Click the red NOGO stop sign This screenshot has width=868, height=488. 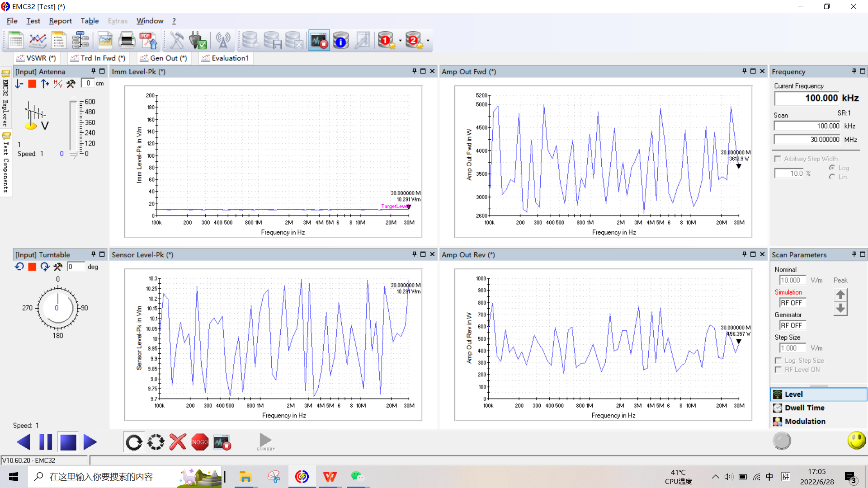pos(200,442)
